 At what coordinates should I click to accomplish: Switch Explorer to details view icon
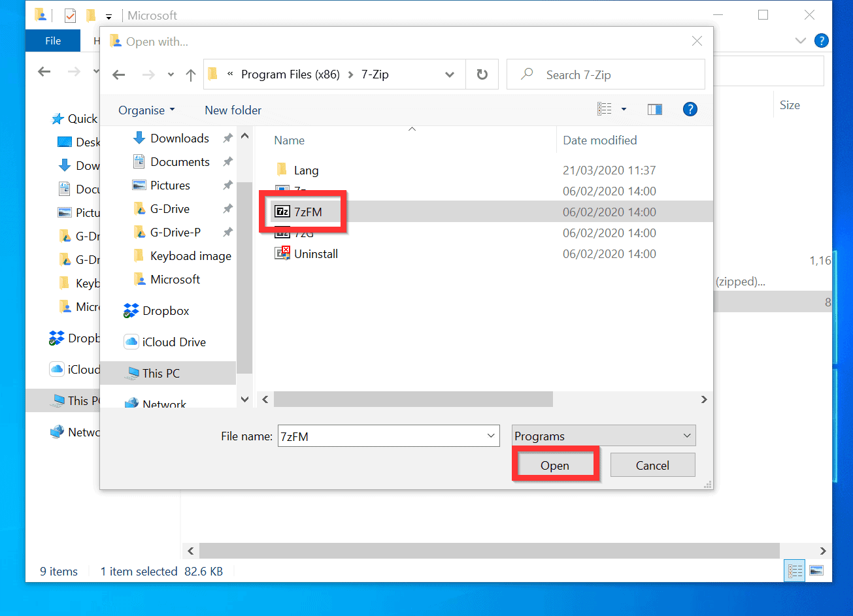click(x=794, y=570)
